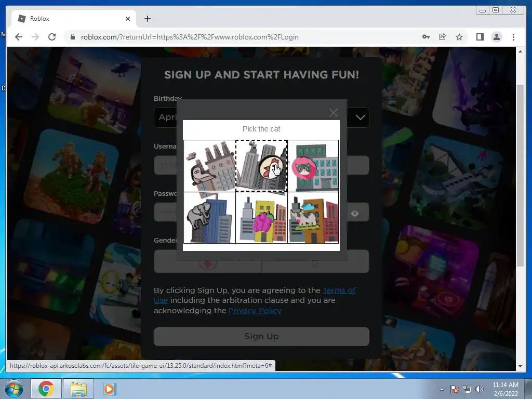Choose the grapes city tile
The width and height of the screenshot is (532, 399).
(261, 218)
